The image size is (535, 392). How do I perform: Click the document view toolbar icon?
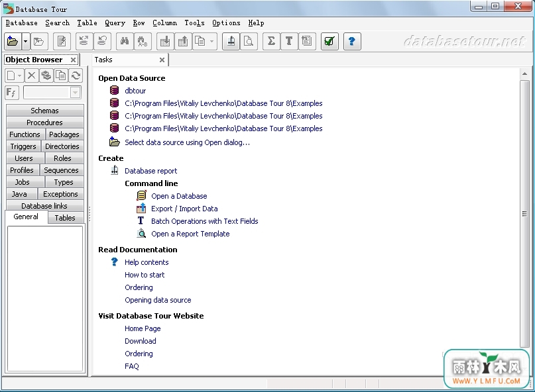[307, 42]
